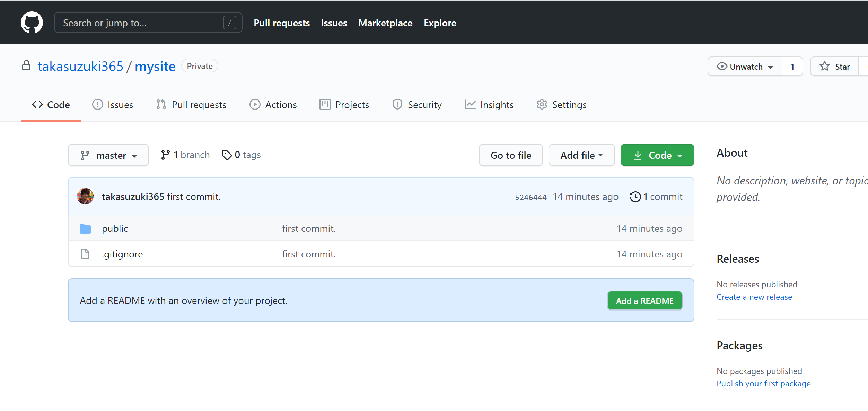Expand the Unwatch dropdown
The height and width of the screenshot is (411, 868).
point(745,66)
